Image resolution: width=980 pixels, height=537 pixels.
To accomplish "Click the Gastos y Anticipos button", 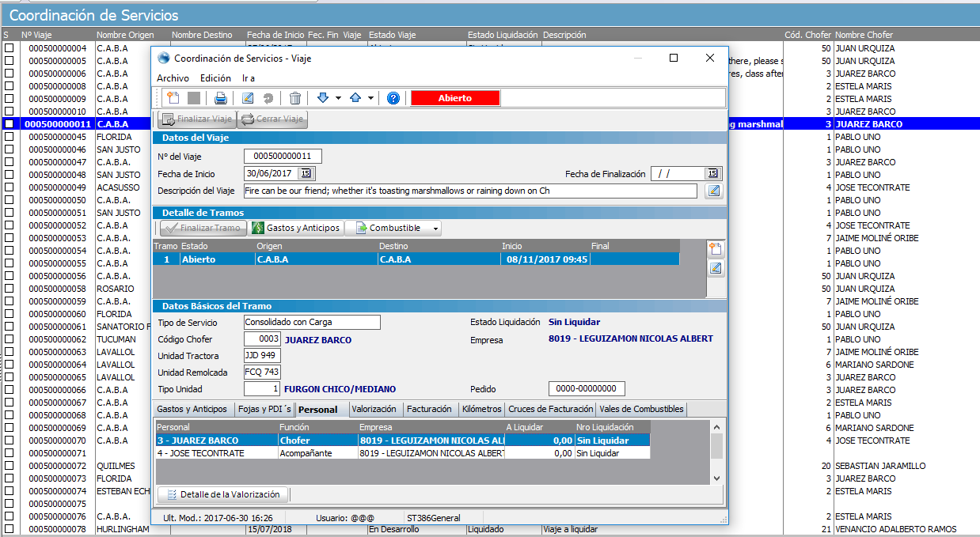I will [x=295, y=228].
